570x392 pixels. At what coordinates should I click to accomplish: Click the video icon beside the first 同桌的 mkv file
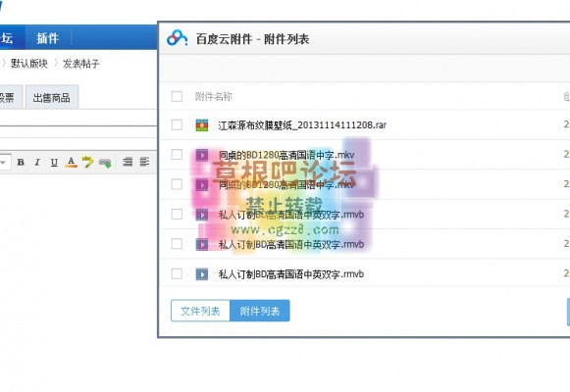[202, 155]
